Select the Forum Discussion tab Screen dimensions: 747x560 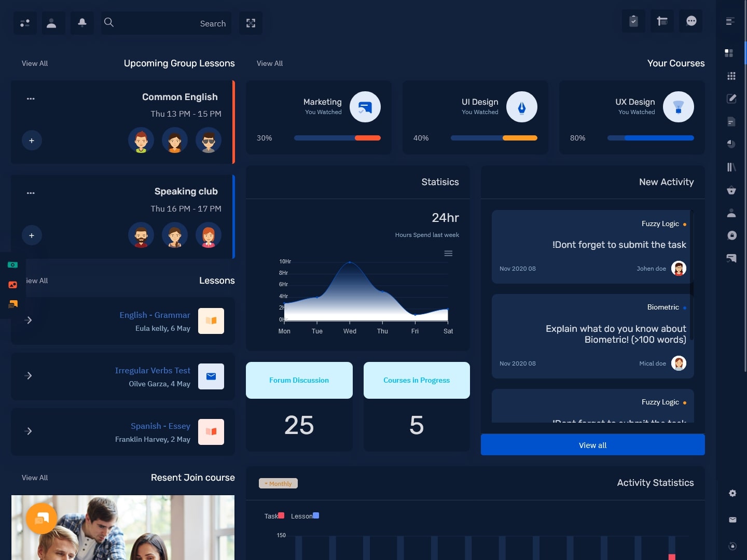point(299,380)
